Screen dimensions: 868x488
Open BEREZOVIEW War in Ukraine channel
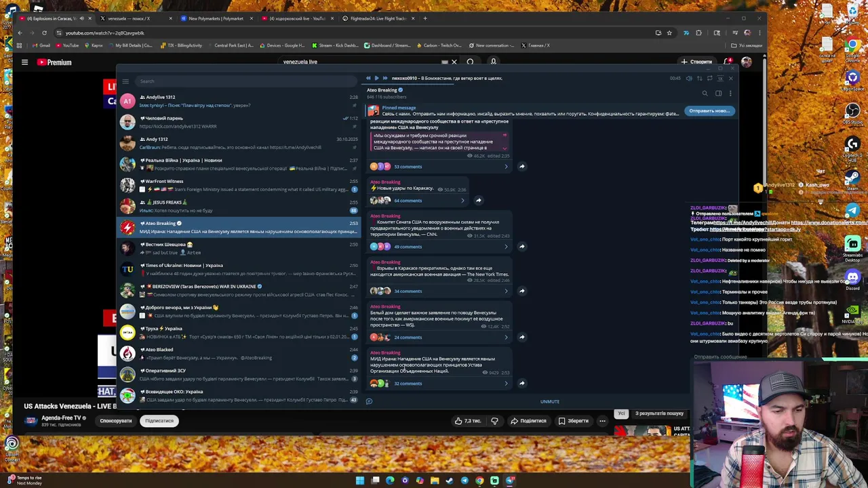[239, 290]
